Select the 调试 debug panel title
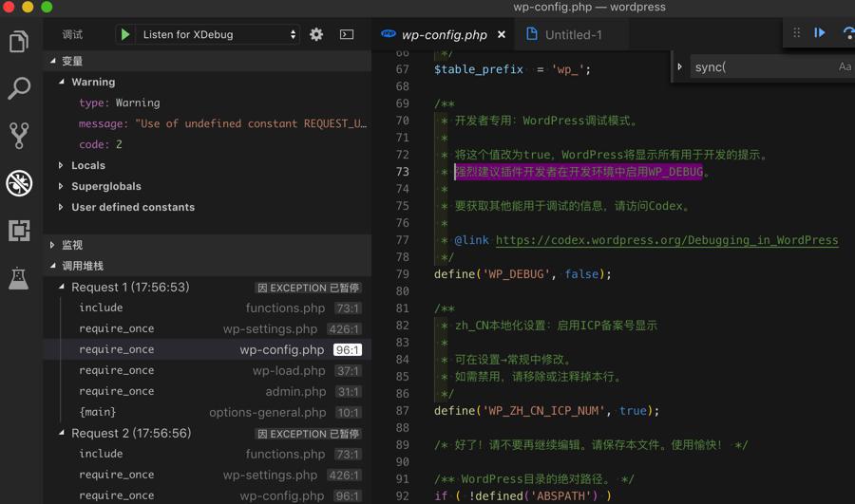This screenshot has width=855, height=504. point(72,34)
